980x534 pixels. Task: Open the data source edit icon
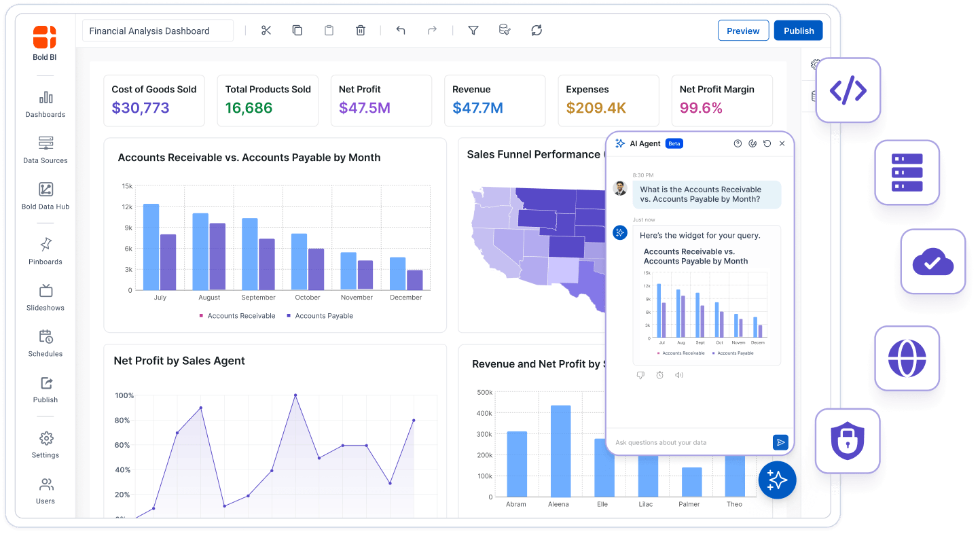505,30
